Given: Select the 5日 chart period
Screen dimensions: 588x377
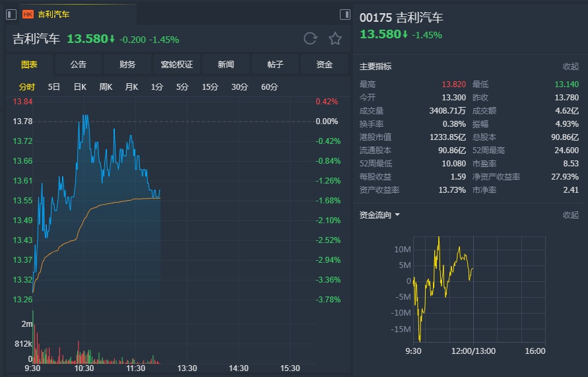Looking at the screenshot, I should [x=54, y=86].
